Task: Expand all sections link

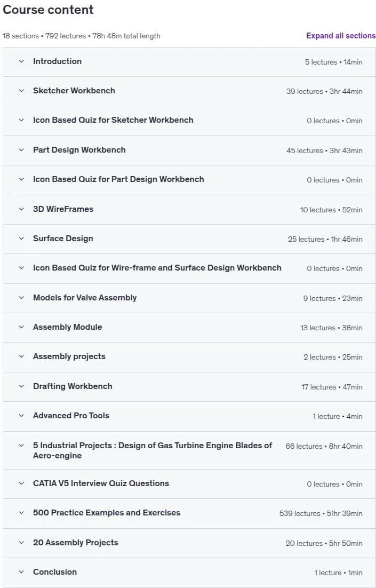Action: tap(341, 36)
